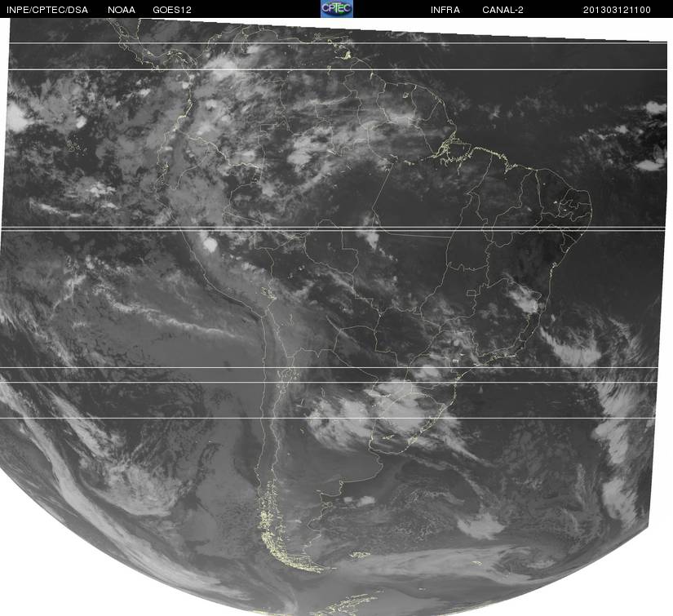Click the 201303121100 timestamp
This screenshot has height=616, width=673.
tap(617, 10)
